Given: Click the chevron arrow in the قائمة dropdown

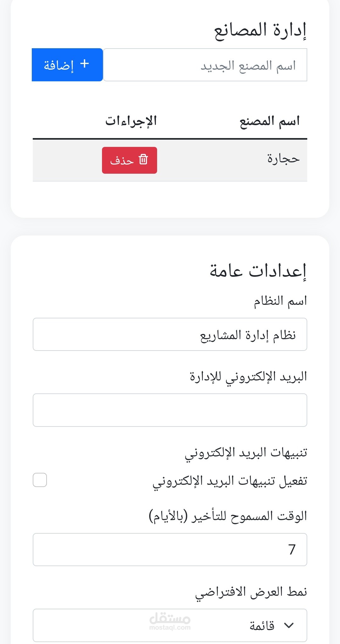Looking at the screenshot, I should (x=289, y=625).
